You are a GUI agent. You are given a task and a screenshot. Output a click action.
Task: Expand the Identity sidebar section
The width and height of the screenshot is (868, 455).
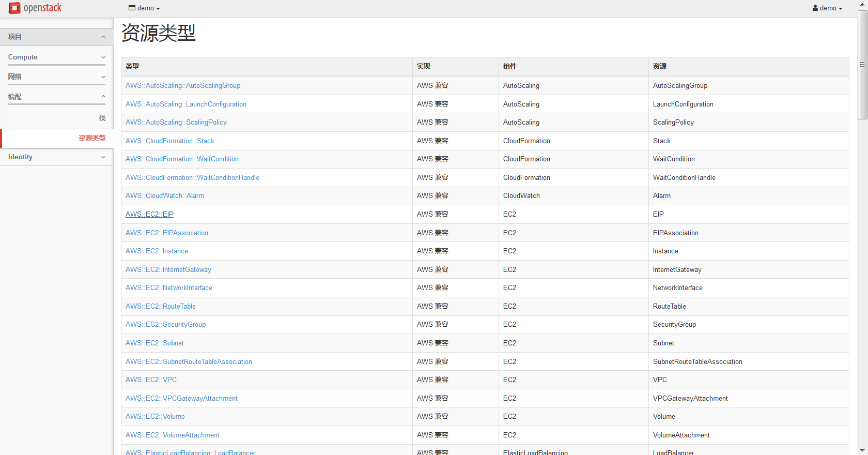tap(56, 157)
